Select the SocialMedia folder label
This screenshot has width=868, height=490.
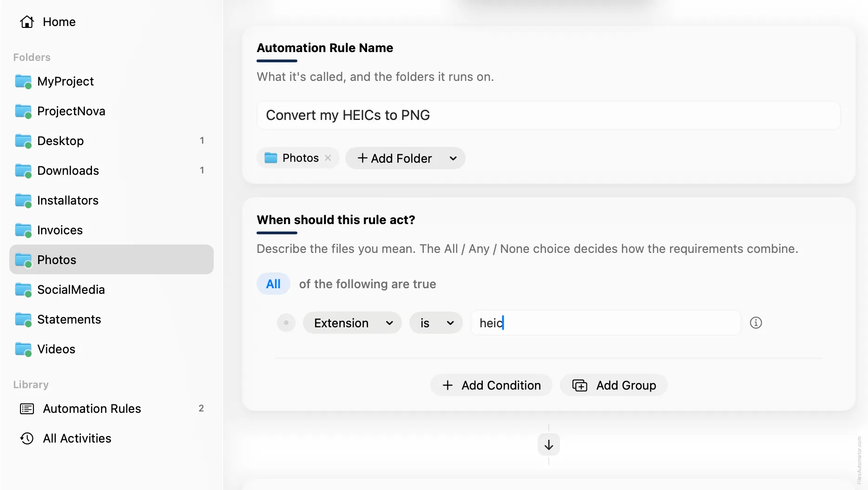click(71, 290)
